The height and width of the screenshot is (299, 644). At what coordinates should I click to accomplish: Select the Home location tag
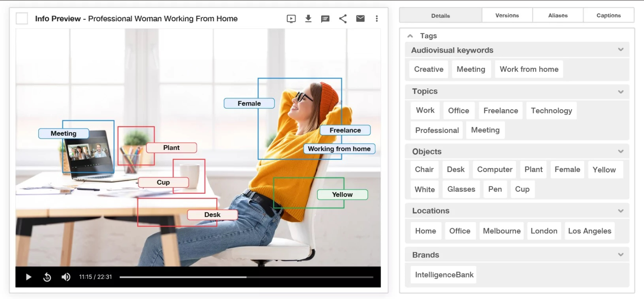(x=426, y=231)
